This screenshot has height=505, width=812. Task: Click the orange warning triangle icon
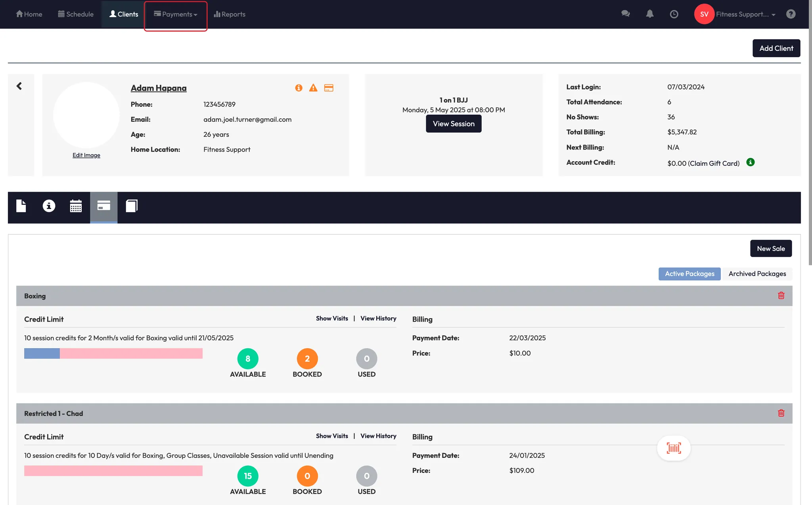313,88
